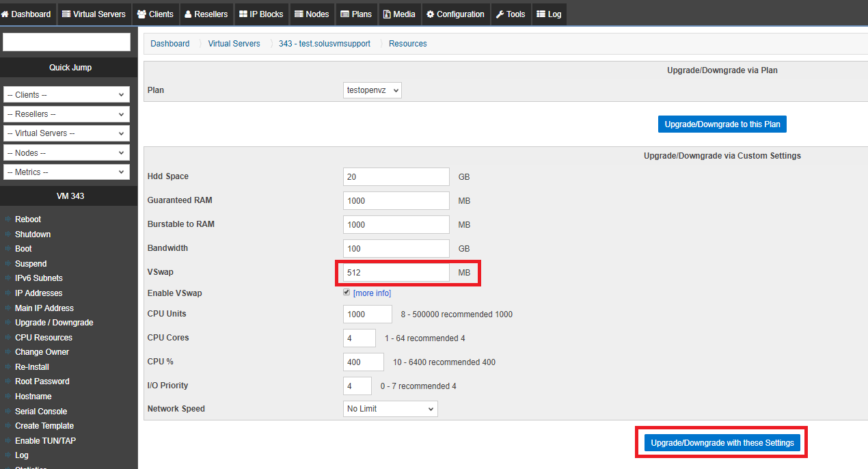Open the Nodes top menu

click(x=312, y=14)
